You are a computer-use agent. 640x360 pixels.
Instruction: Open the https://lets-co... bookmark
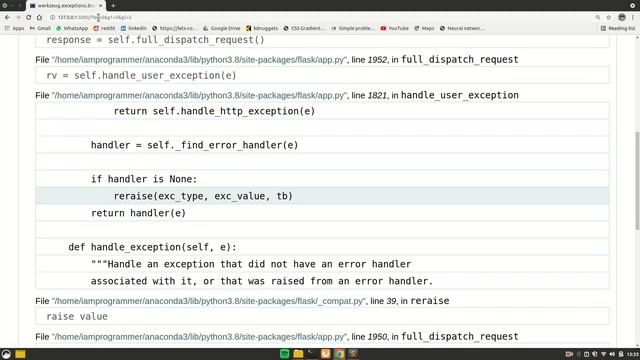click(x=174, y=28)
